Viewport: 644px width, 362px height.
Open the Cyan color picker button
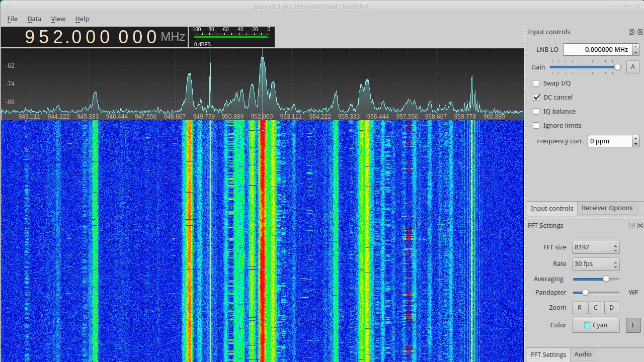[595, 325]
